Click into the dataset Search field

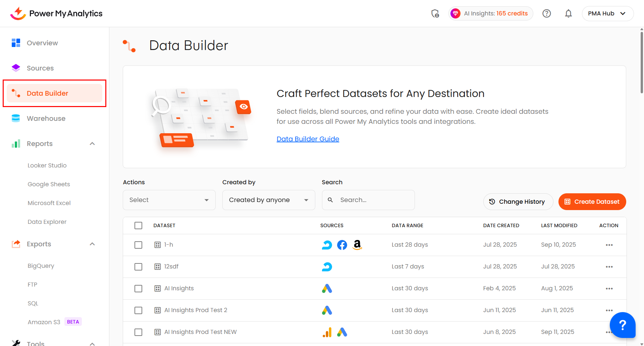point(372,200)
